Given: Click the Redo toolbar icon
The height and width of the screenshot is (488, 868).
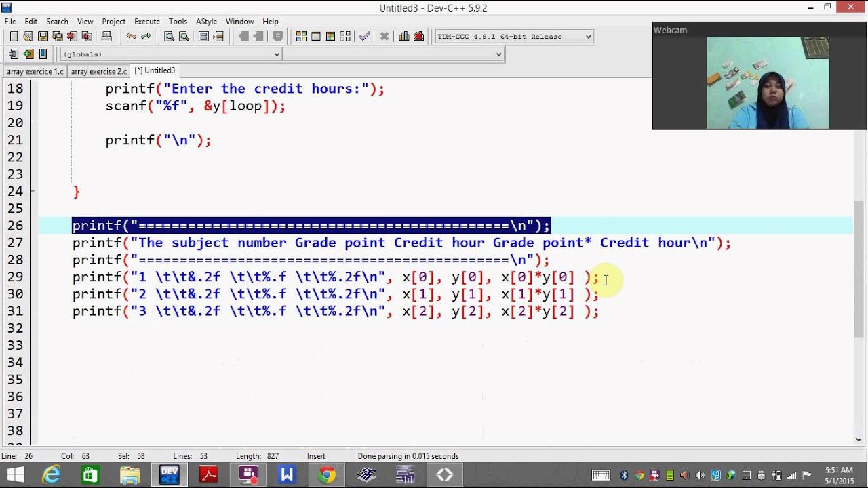Looking at the screenshot, I should click(x=146, y=37).
